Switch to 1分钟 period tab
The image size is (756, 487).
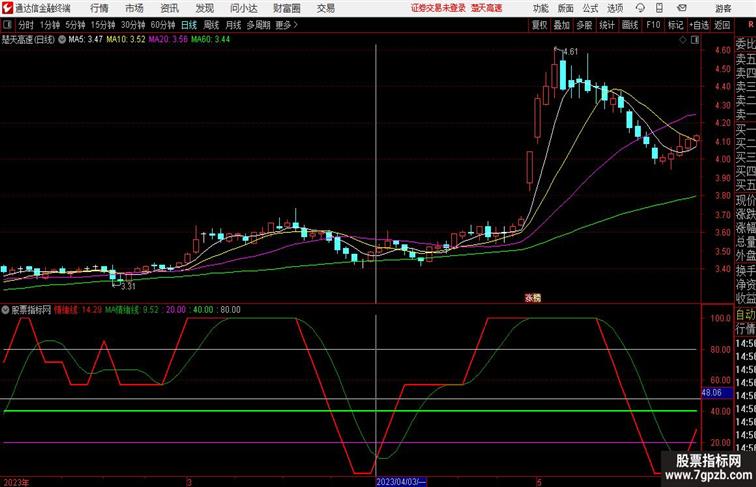pyautogui.click(x=50, y=25)
